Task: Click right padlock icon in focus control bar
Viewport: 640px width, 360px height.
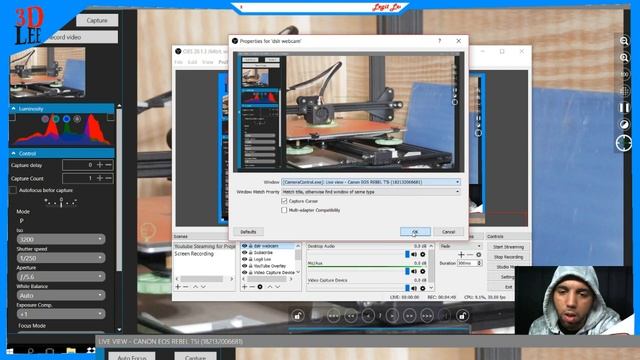Action: 462,316
